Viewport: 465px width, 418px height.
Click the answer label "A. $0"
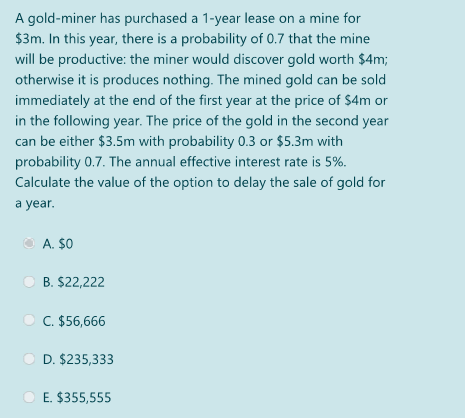point(58,244)
